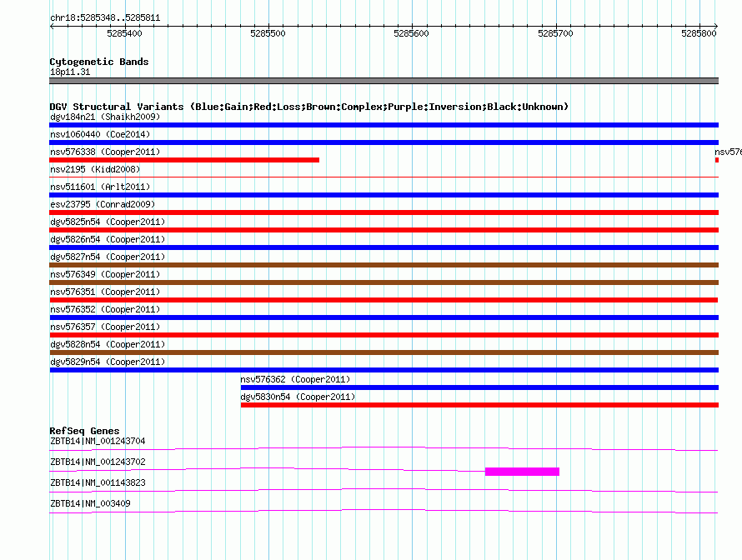Screen dimensions: 742x560
Task: Click the magenta exon block of NM_001243702
Action: tap(523, 472)
